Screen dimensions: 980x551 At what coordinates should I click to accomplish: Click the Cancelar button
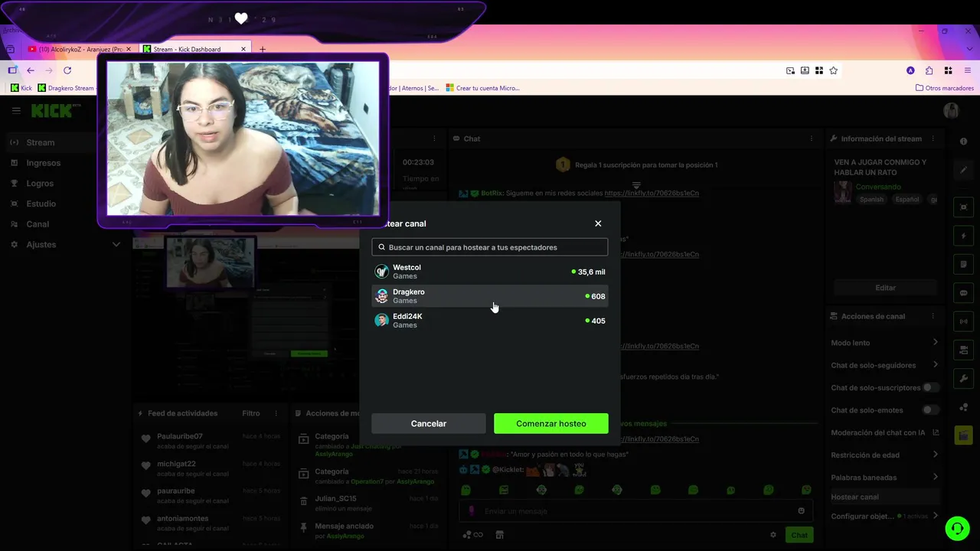(429, 423)
